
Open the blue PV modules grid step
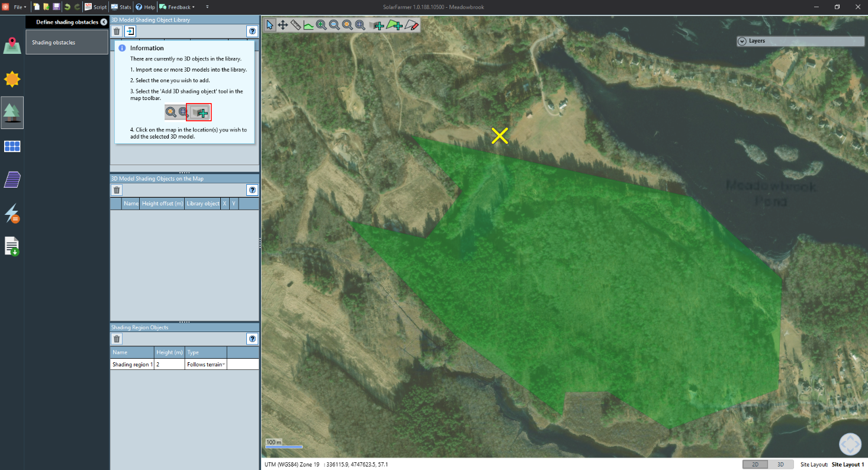[12, 146]
